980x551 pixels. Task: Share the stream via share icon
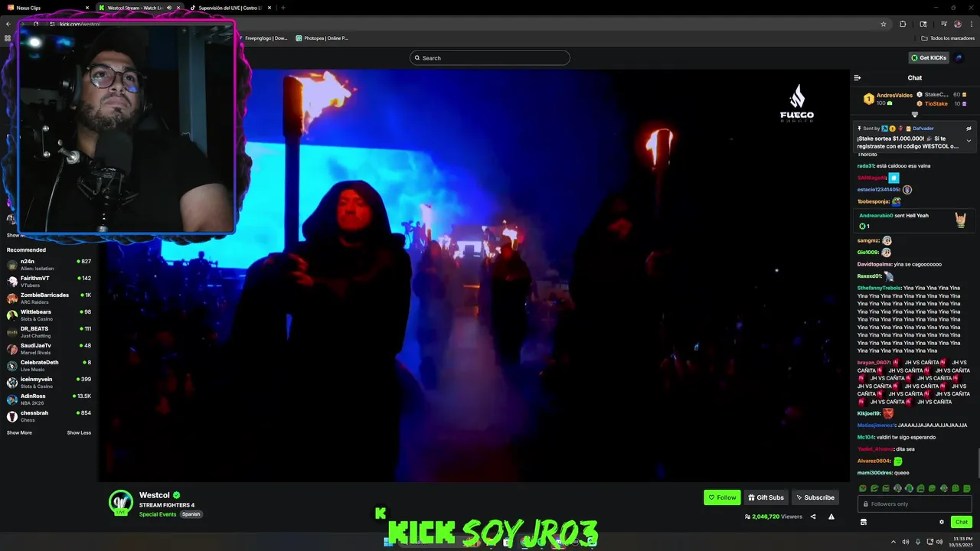coord(813,517)
